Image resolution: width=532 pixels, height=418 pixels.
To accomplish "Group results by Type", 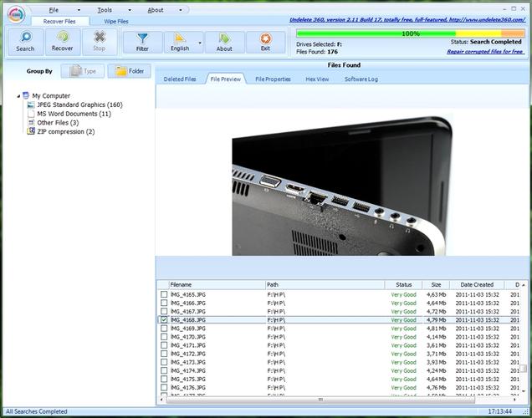I will point(83,71).
